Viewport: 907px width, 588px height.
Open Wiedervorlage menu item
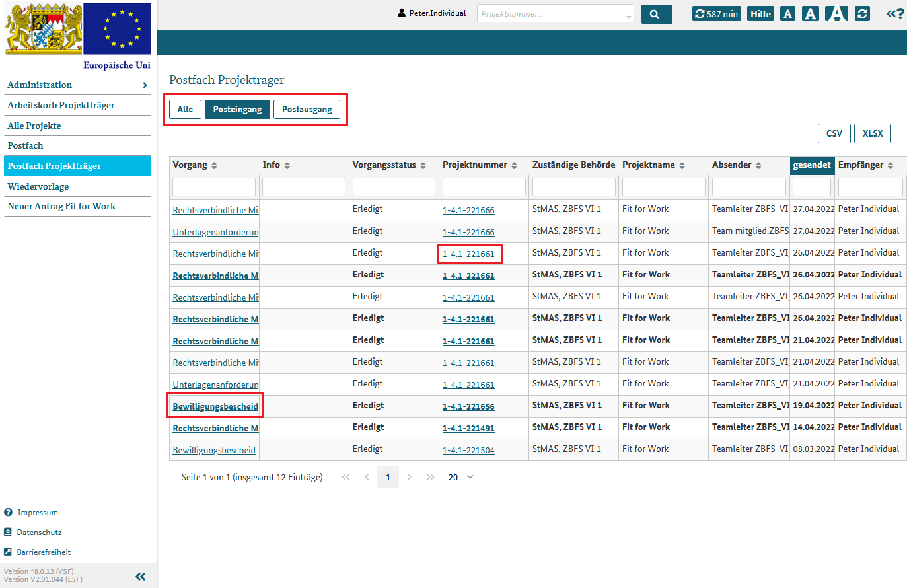[x=77, y=186]
